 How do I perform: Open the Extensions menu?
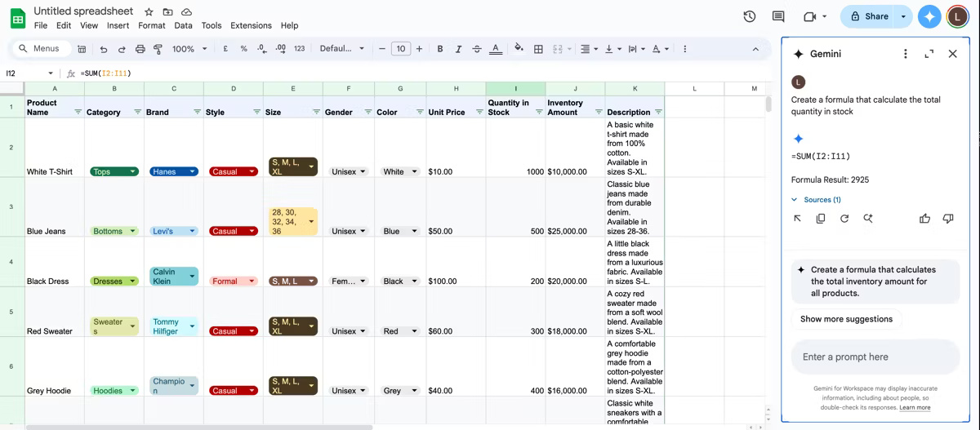click(251, 25)
